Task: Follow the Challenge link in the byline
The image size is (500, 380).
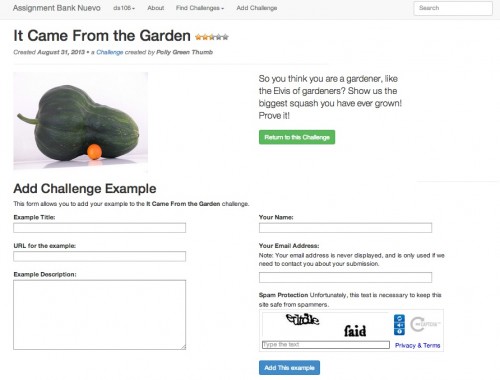Action: [110, 52]
